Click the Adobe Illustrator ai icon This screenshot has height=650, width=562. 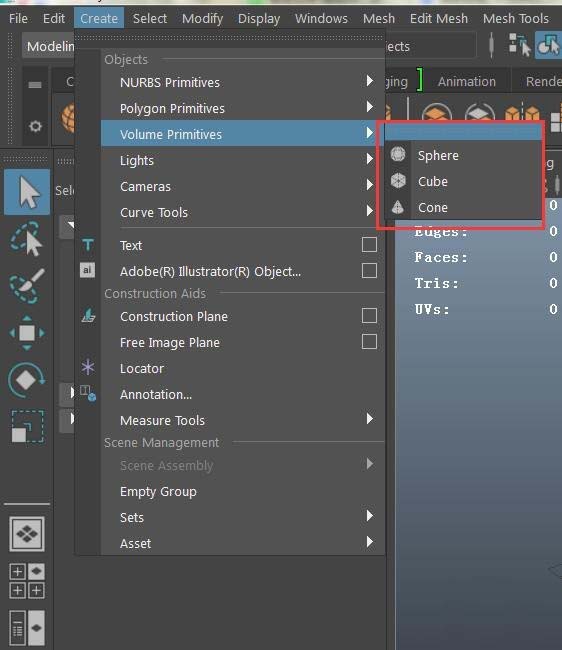tap(87, 270)
